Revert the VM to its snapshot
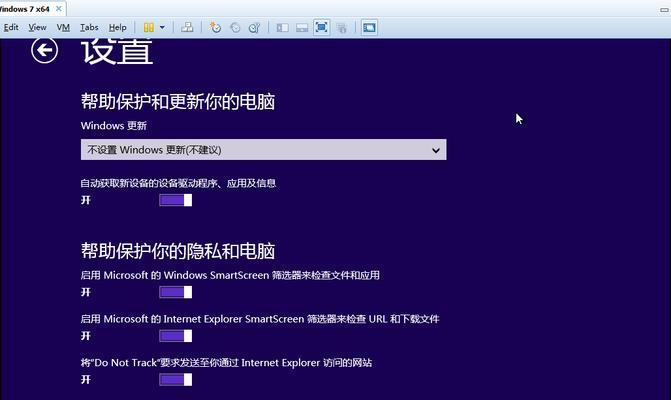671x400 pixels. (x=235, y=28)
